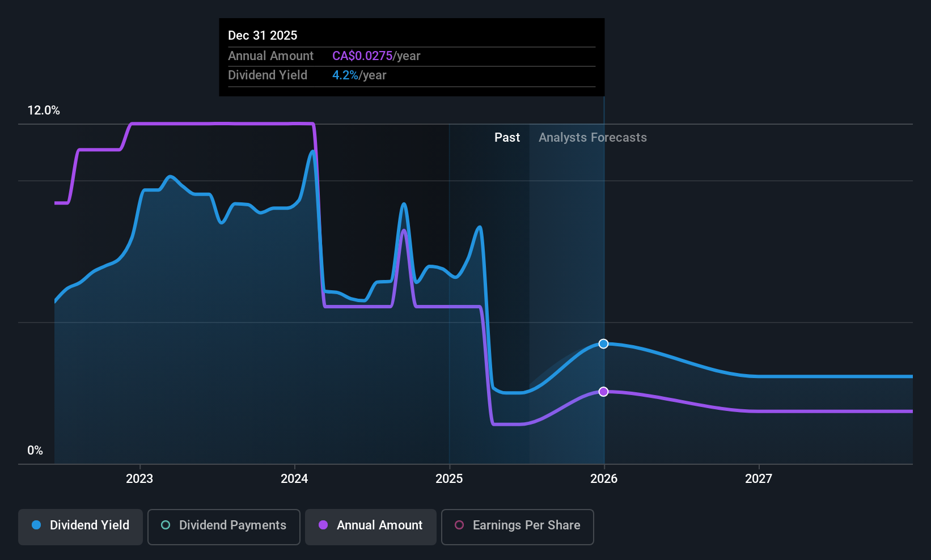Click the 2023 axis label
This screenshot has height=560, width=931.
(139, 478)
